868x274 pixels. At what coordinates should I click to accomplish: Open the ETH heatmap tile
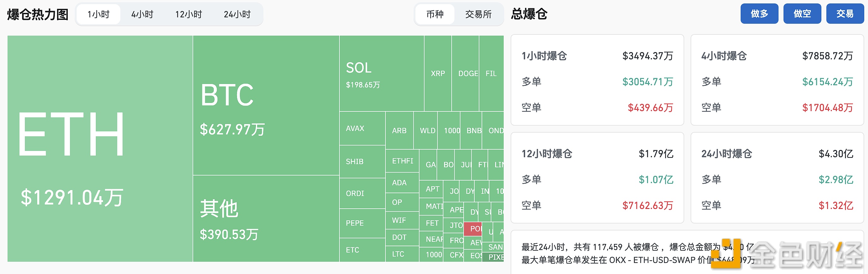(x=100, y=148)
